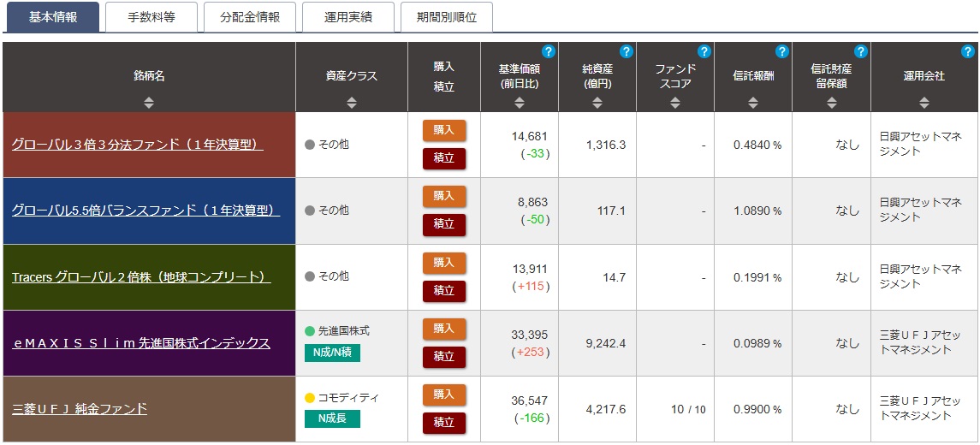Click 信託報酬 value 0.1991 %
The height and width of the screenshot is (445, 980).
tap(757, 277)
